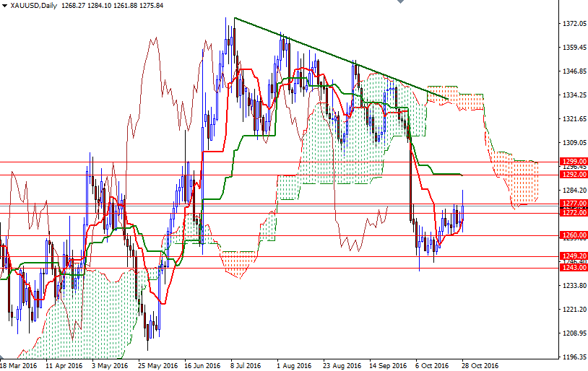Click the 1196.35 price on the scale
Viewport: 588px width, 371px height.
pos(574,357)
